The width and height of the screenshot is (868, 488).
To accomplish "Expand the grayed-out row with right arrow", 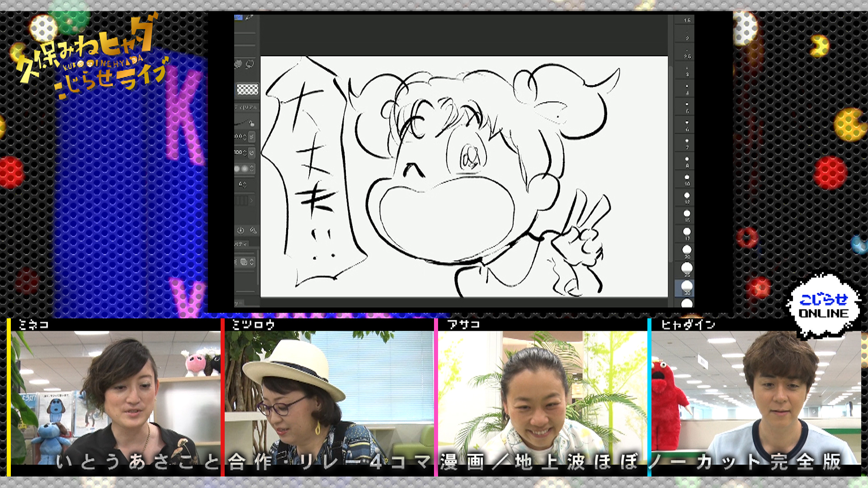I will tap(251, 200).
